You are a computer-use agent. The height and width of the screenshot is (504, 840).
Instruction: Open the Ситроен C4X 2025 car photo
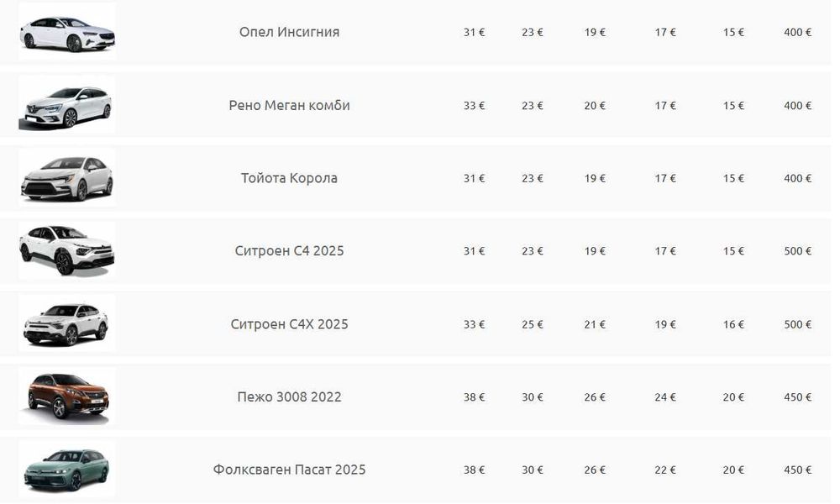[x=67, y=323]
